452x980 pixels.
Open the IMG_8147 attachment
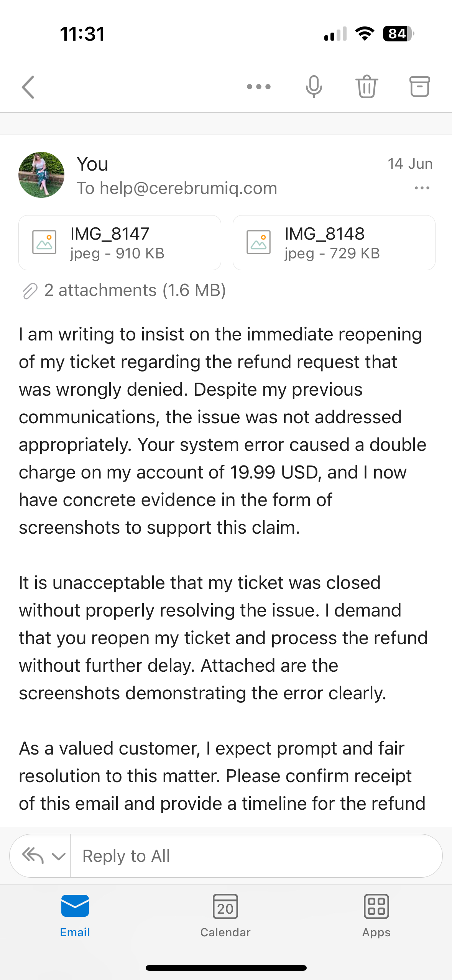coord(120,243)
